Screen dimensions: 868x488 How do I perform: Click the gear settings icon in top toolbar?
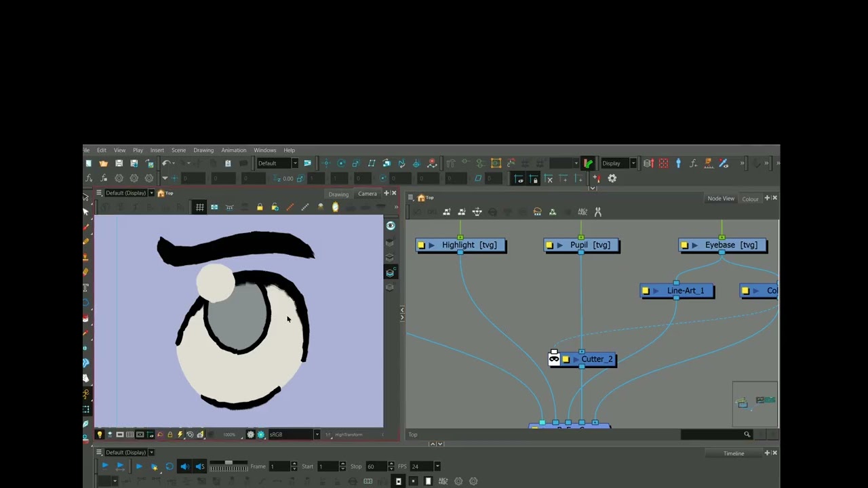tap(612, 178)
